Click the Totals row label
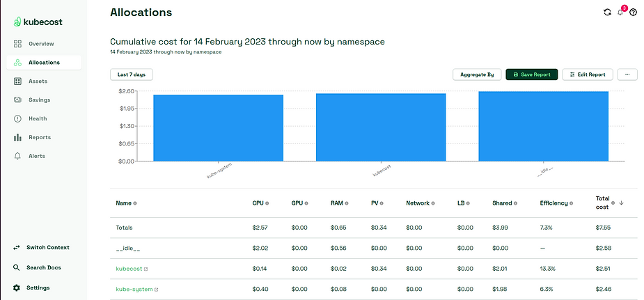This screenshot has width=644, height=300. click(x=124, y=228)
